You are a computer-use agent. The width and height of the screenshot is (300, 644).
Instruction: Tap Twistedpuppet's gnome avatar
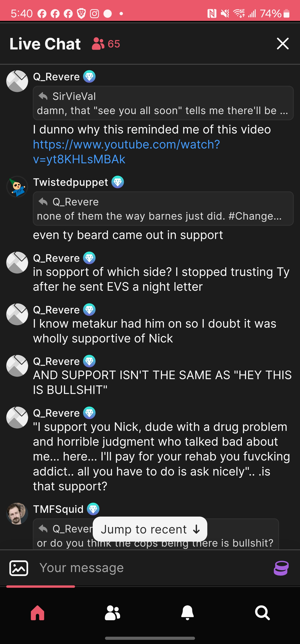point(17,186)
